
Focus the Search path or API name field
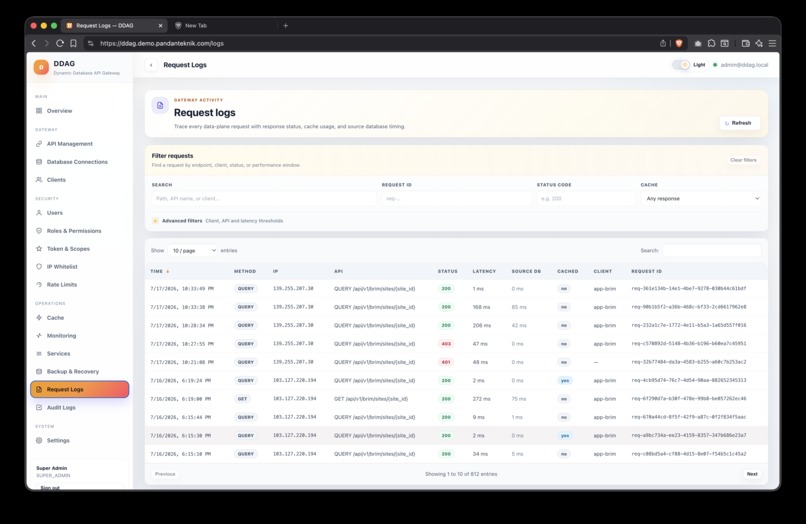tap(264, 198)
